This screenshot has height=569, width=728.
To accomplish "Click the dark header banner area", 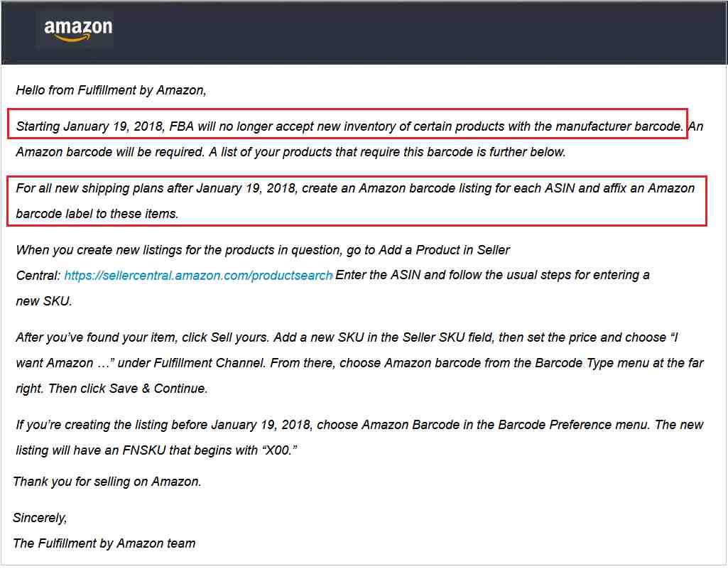I will click(x=364, y=33).
